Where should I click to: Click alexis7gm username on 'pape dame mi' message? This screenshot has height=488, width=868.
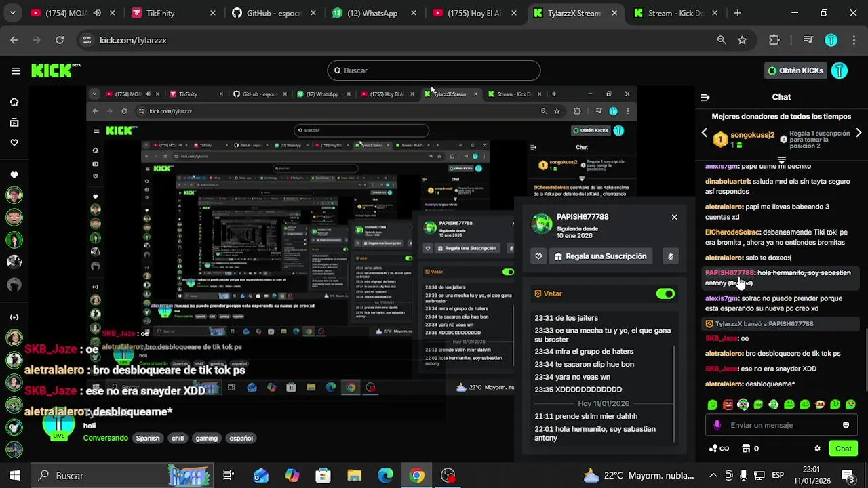(722, 166)
